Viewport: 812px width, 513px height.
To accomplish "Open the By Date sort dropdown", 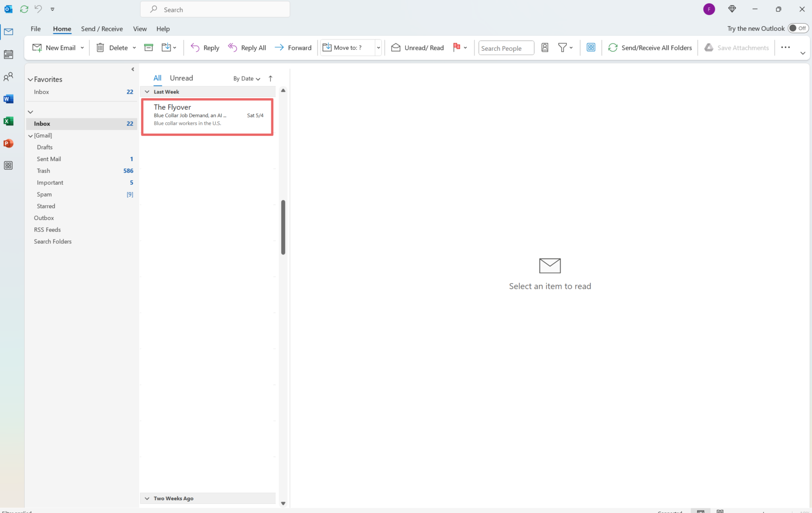I will pos(247,79).
